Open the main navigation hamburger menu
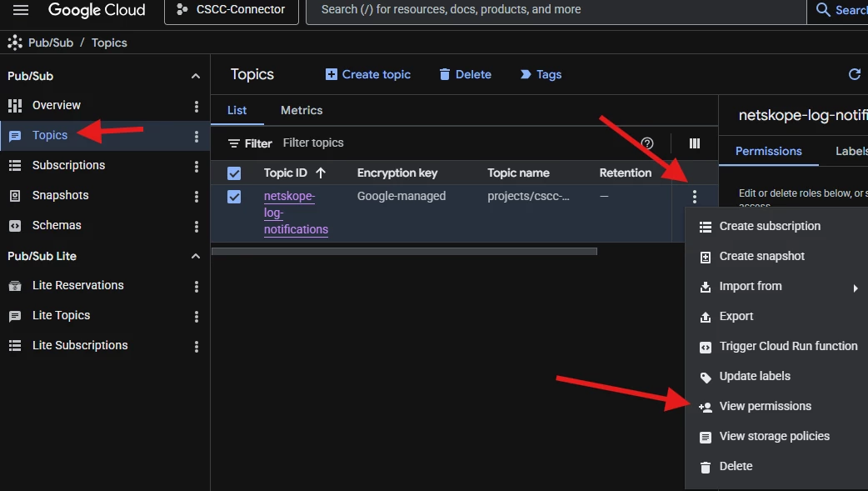Viewport: 868px width, 491px height. [x=21, y=10]
